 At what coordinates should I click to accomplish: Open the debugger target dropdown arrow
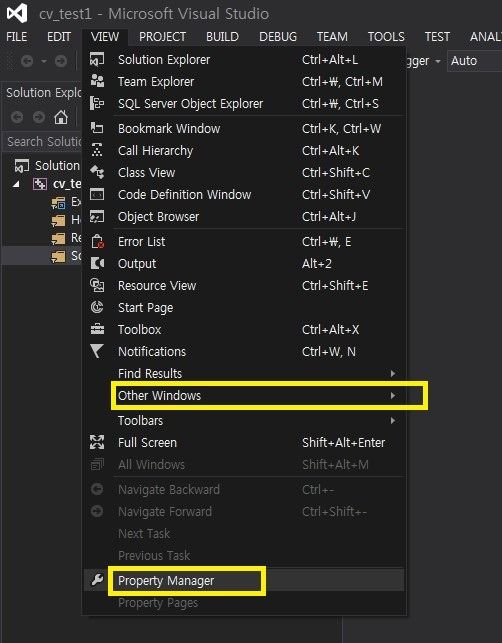pyautogui.click(x=438, y=61)
